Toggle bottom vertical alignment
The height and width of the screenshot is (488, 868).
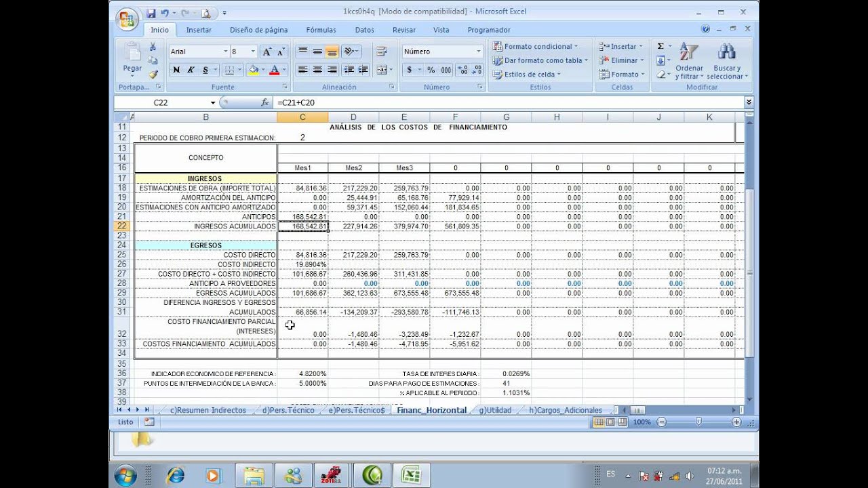point(332,52)
